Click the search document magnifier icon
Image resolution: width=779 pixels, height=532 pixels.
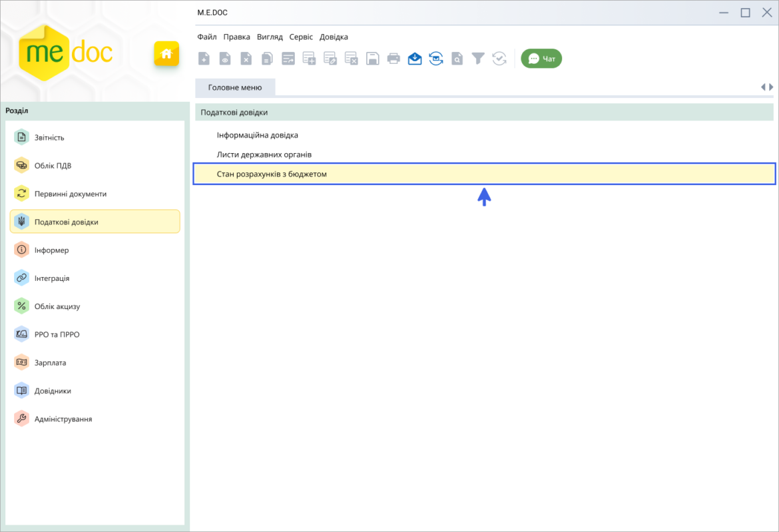(457, 59)
